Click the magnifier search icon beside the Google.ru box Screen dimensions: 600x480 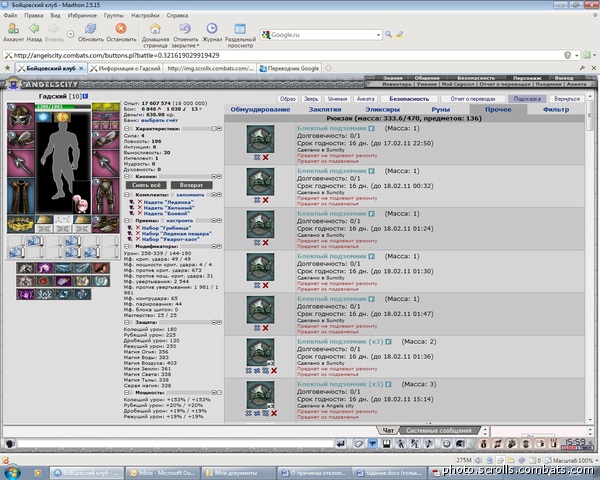pyautogui.click(x=388, y=34)
